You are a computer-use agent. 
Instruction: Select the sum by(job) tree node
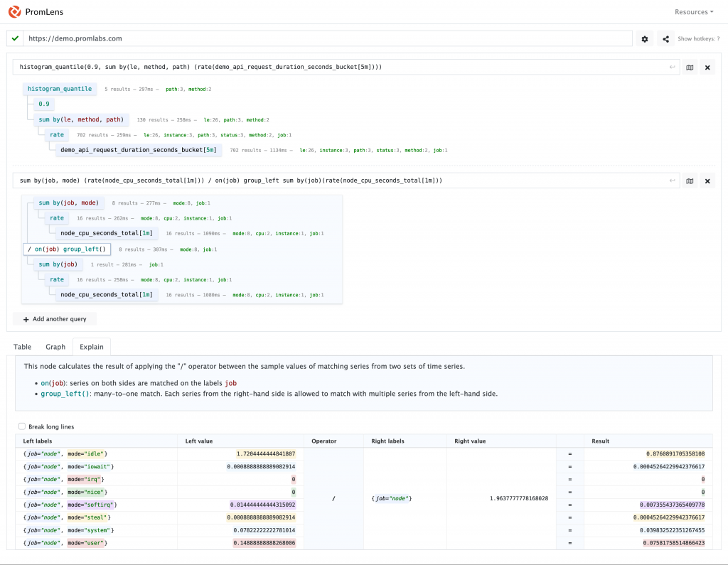click(x=58, y=264)
